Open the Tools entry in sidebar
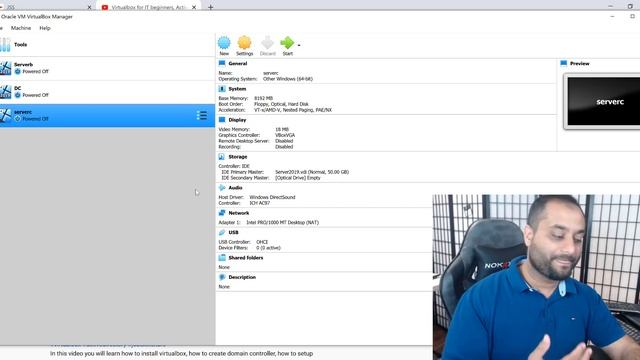Image resolution: width=640 pixels, height=360 pixels. pos(107,44)
